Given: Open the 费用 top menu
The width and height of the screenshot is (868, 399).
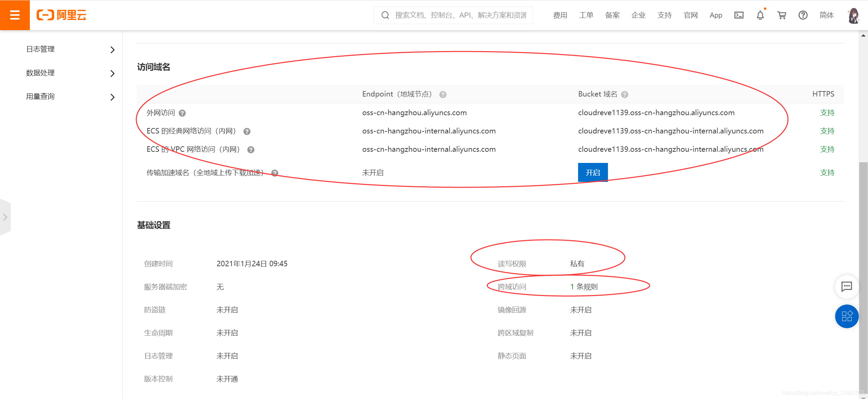Looking at the screenshot, I should [x=560, y=15].
